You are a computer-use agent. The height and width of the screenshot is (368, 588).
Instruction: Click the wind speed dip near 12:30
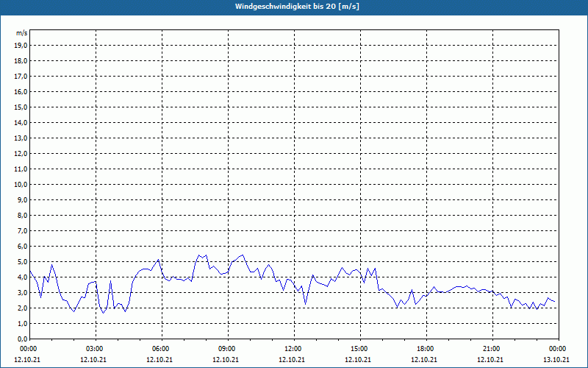coord(305,304)
